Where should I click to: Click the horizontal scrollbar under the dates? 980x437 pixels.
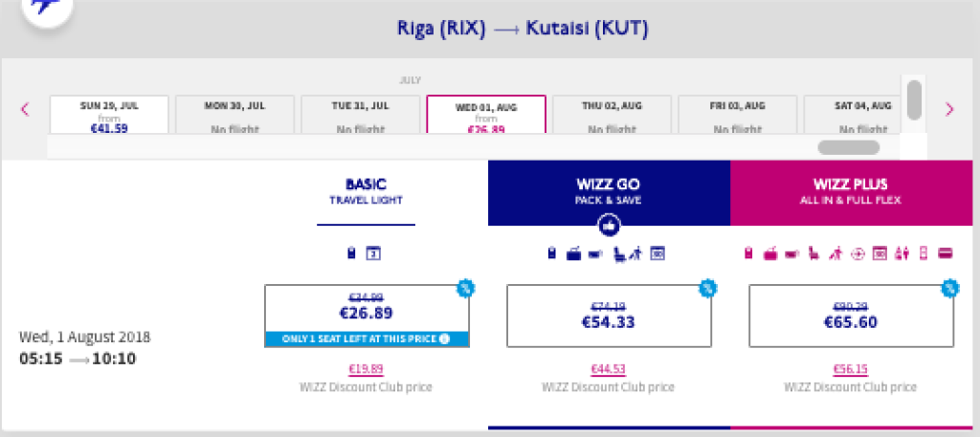point(847,147)
